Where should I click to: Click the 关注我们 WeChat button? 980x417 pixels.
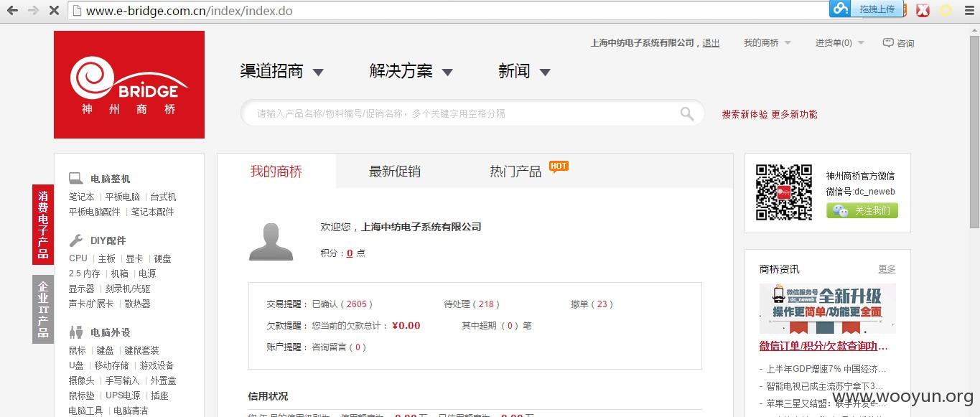click(x=862, y=210)
